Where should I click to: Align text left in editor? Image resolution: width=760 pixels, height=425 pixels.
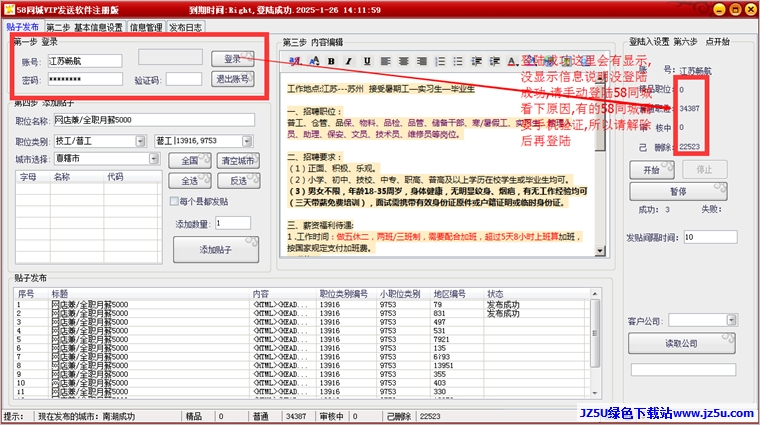click(x=385, y=61)
